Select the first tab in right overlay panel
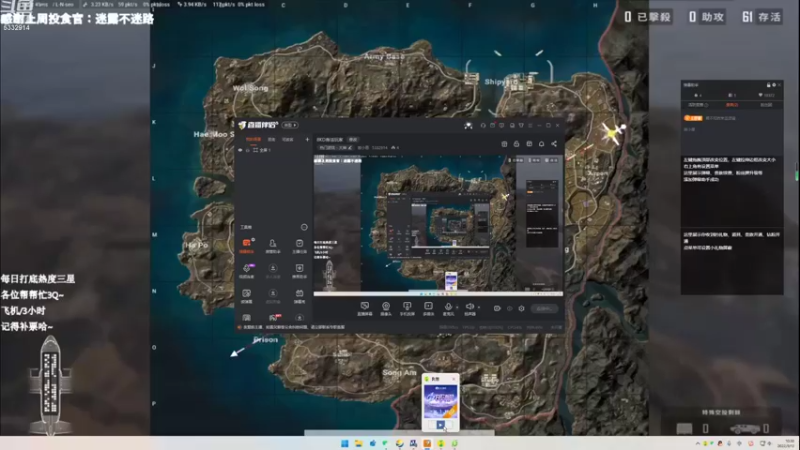The height and width of the screenshot is (450, 800). [696, 105]
